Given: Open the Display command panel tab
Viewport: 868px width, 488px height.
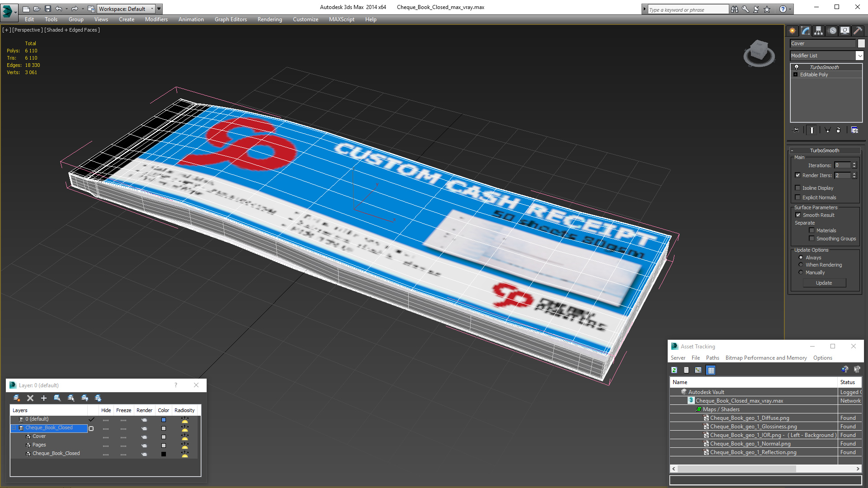Looking at the screenshot, I should point(845,31).
